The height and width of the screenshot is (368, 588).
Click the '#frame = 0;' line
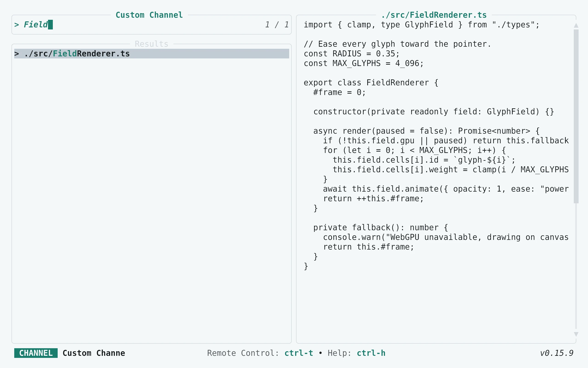pyautogui.click(x=339, y=92)
